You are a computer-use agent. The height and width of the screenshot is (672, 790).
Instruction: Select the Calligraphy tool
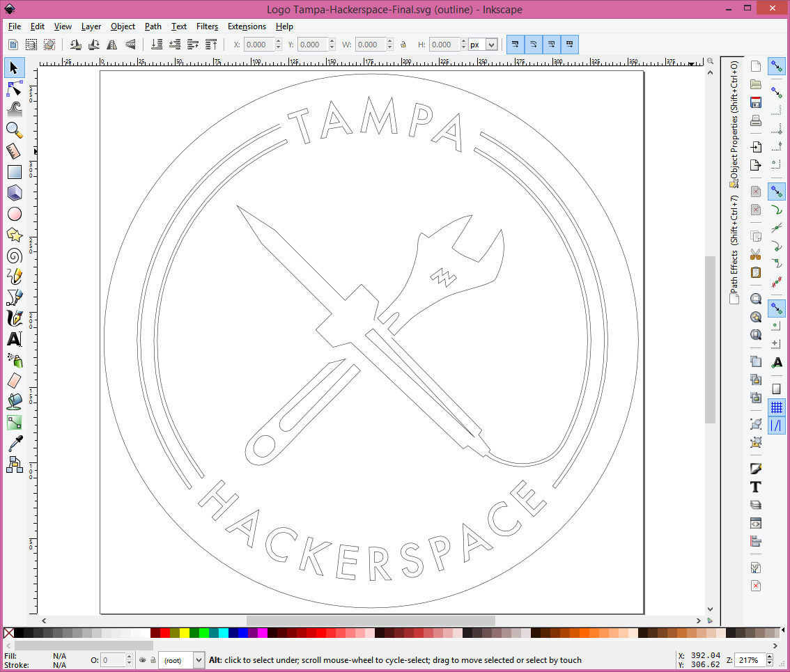click(x=14, y=318)
